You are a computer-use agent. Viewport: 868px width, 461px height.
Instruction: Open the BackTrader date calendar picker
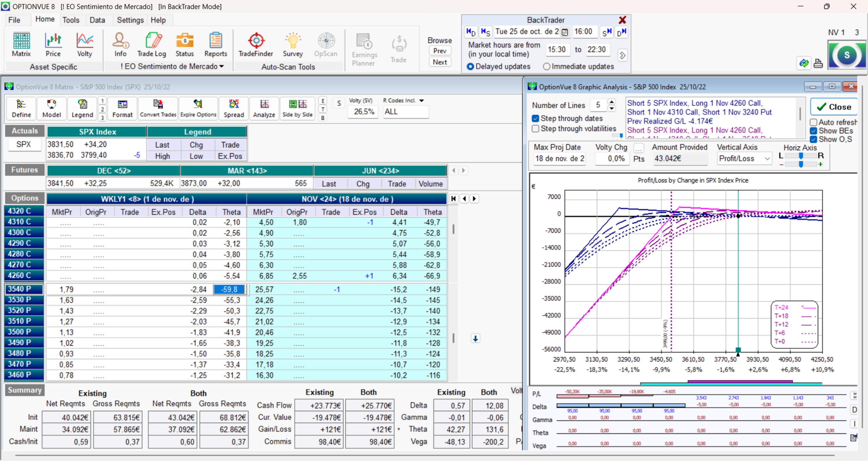coord(565,32)
